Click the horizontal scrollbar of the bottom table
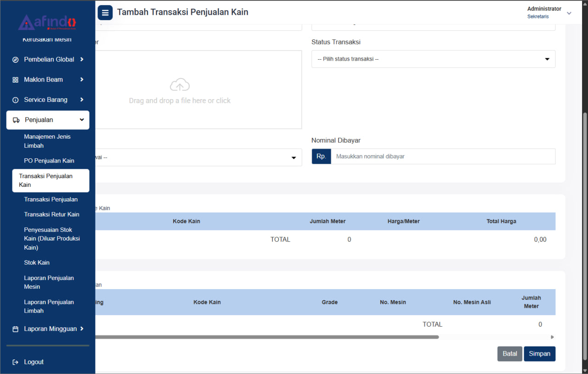This screenshot has width=588, height=374. [x=266, y=337]
